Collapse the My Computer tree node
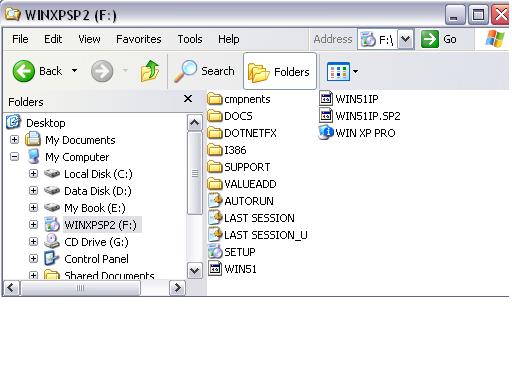 (14, 156)
